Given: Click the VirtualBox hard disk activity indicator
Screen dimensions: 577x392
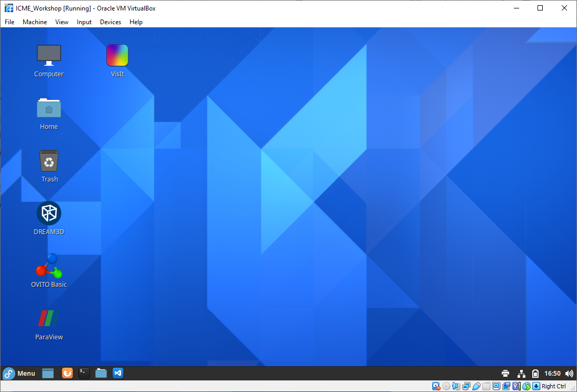Looking at the screenshot, I should [x=436, y=386].
